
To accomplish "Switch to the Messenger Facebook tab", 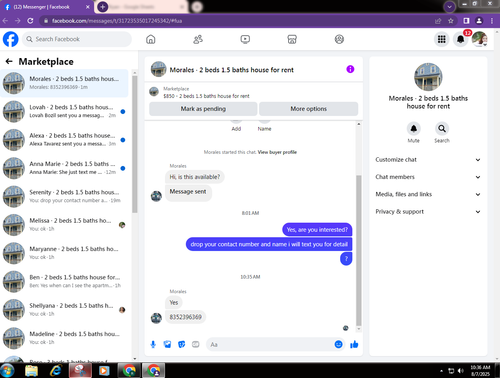I will (47, 7).
